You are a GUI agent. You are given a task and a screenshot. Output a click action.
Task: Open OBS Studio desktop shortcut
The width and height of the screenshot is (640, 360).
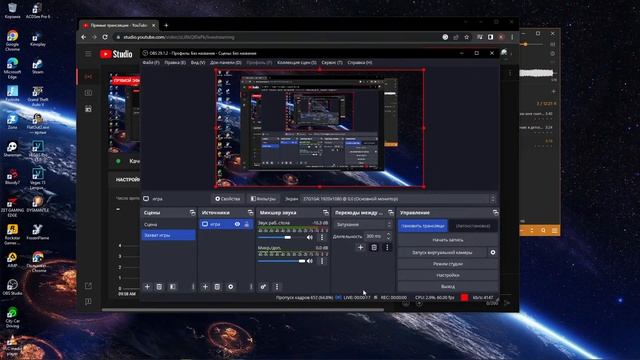tap(12, 287)
